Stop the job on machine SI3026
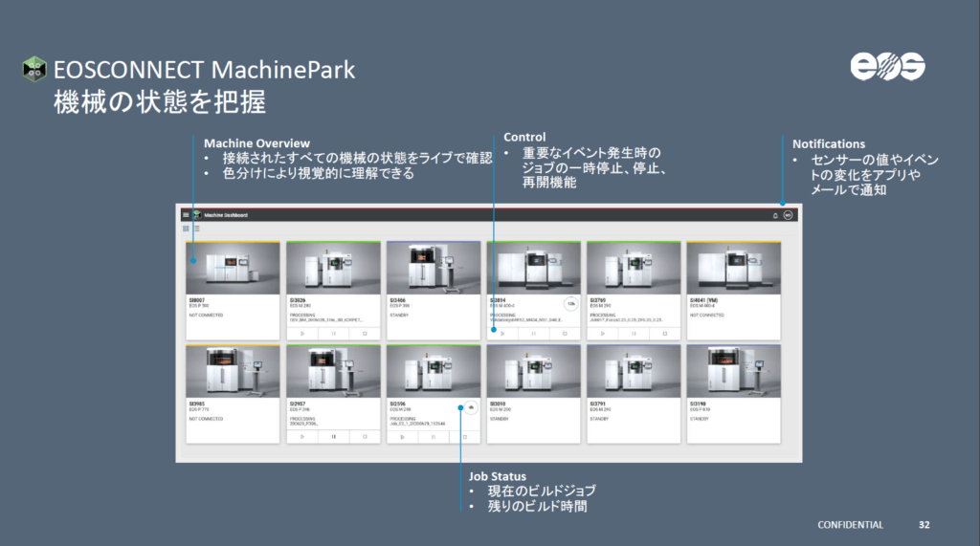 coord(365,334)
